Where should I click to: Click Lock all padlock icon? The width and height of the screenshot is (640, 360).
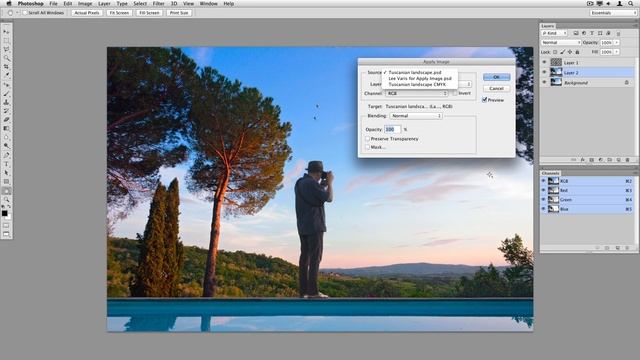[577, 52]
